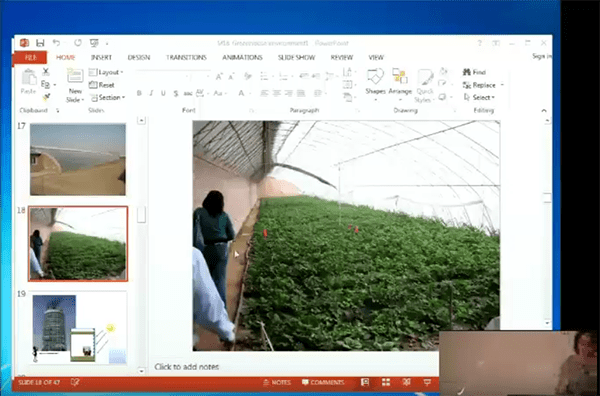Open PowerPoint Help question mark
The height and width of the screenshot is (396, 600).
point(479,43)
